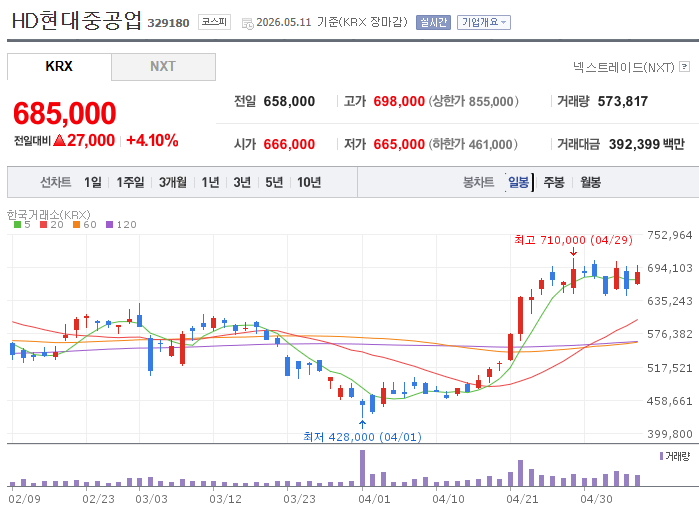The width and height of the screenshot is (699, 510).
Task: Click the +4.10% change rate
Action: click(152, 141)
